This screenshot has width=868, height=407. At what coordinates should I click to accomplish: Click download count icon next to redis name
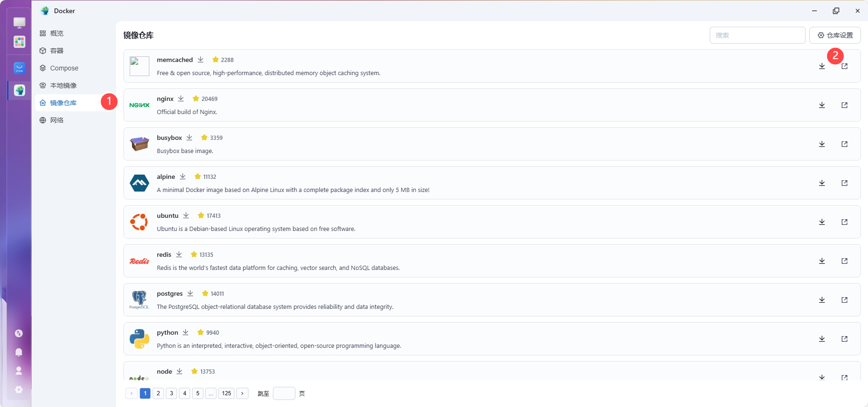click(179, 254)
